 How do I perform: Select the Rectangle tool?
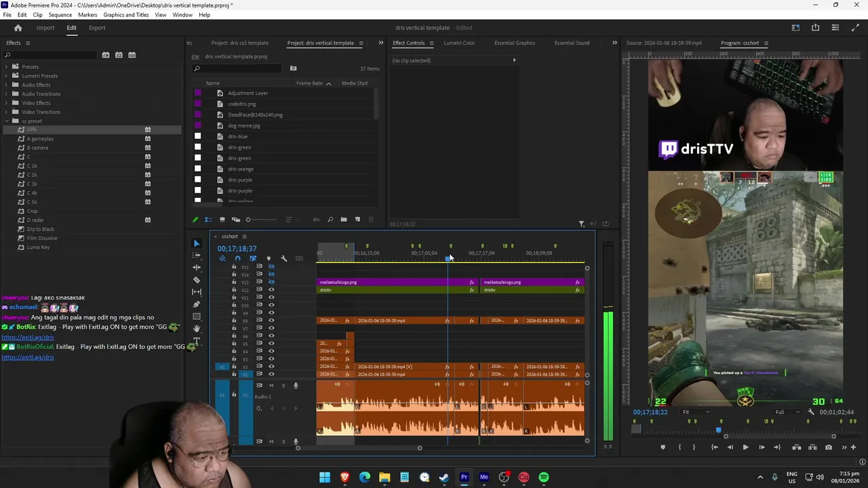point(197,316)
